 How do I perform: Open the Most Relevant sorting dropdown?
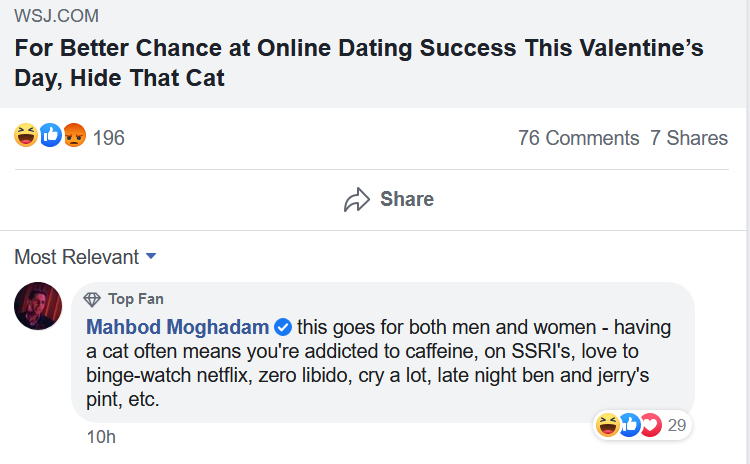pos(85,257)
